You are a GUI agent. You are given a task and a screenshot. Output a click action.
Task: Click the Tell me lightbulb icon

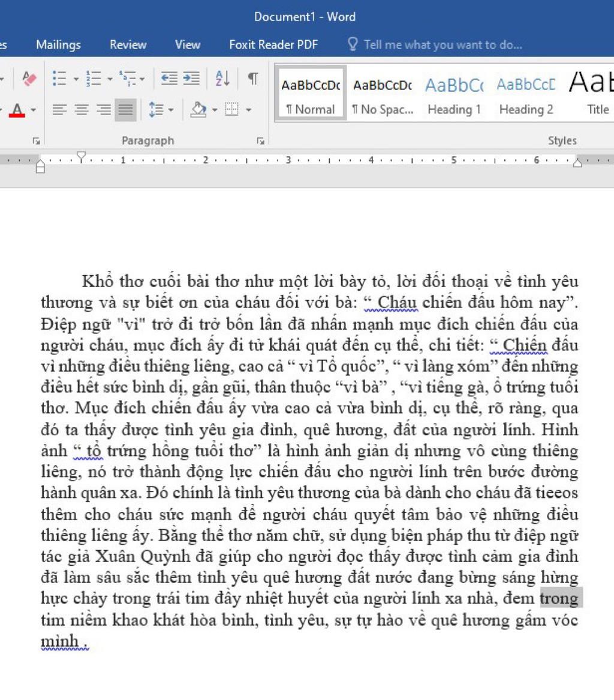353,44
